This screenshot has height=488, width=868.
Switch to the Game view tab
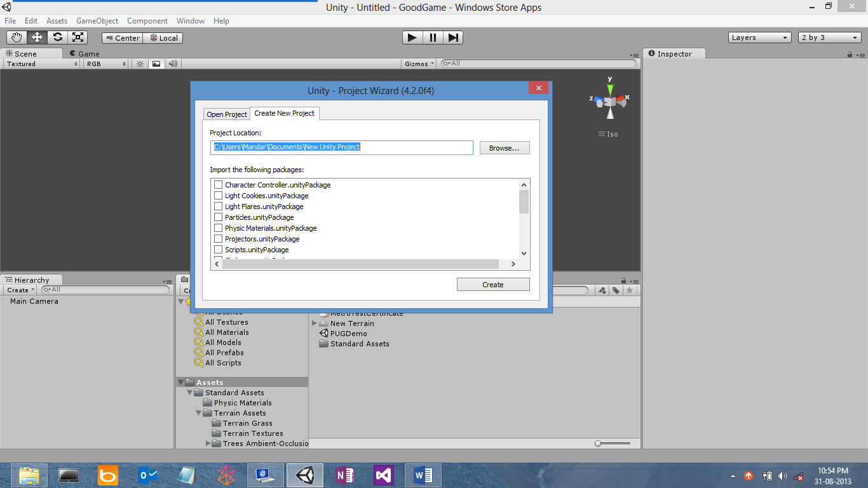[x=85, y=54]
